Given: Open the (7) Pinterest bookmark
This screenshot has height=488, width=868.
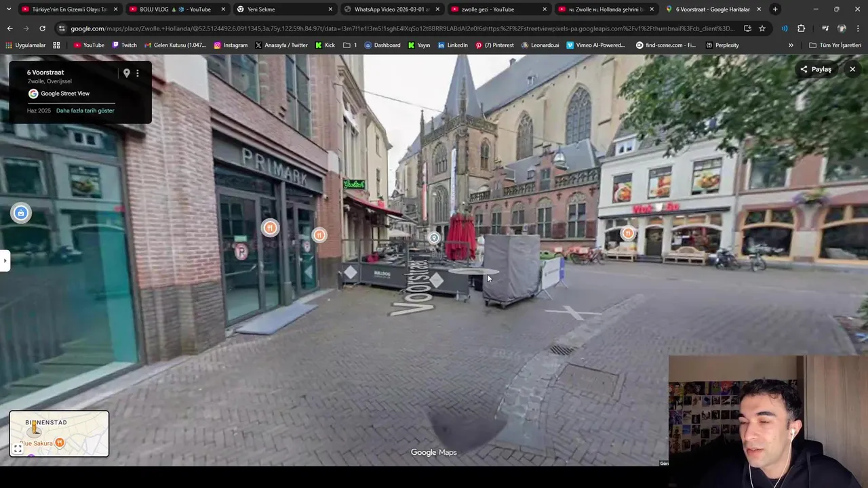Looking at the screenshot, I should coord(494,45).
